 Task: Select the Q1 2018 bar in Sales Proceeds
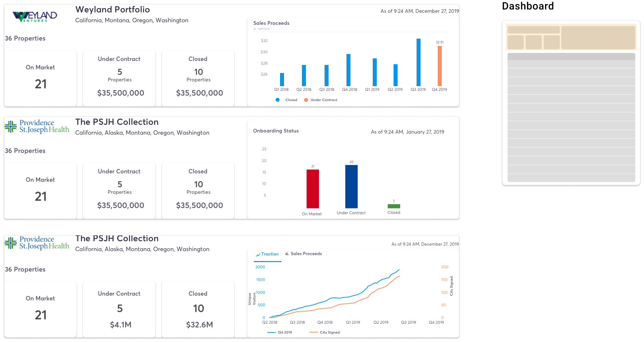(x=282, y=80)
